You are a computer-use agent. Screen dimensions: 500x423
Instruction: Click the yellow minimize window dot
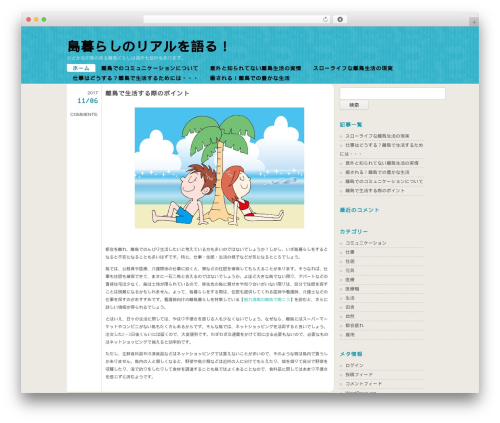[x=36, y=20]
